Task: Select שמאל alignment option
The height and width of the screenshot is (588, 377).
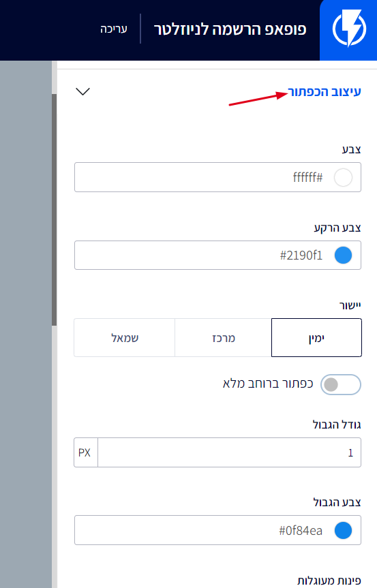Action: coord(125,337)
